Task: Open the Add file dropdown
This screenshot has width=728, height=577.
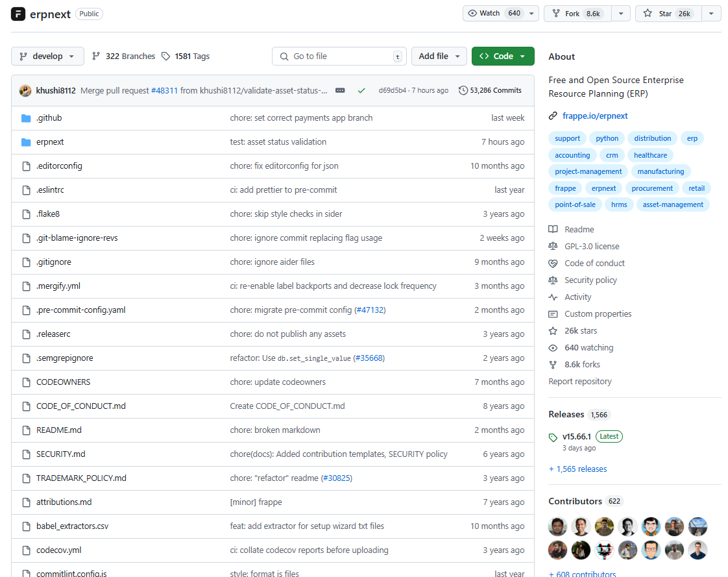Action: point(439,56)
